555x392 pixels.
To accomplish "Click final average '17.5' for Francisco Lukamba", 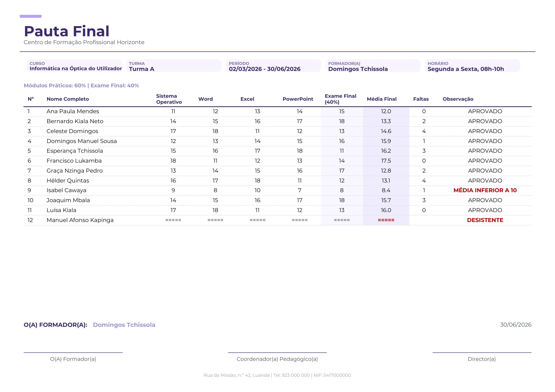I will tap(386, 161).
